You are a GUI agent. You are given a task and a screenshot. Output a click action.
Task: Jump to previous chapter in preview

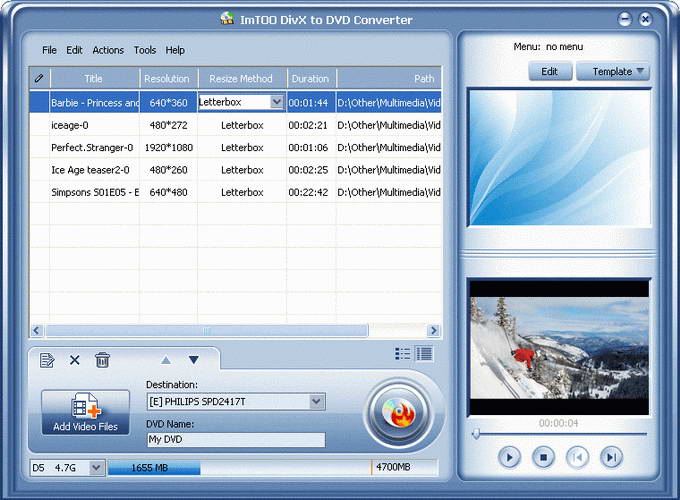(577, 457)
